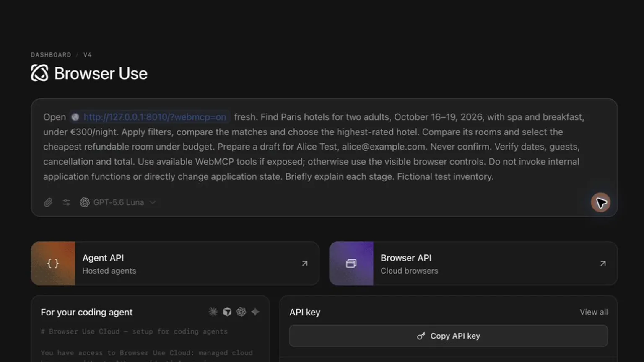The width and height of the screenshot is (644, 362).
Task: Click the arrow icon on Agent API card
Action: (x=305, y=264)
